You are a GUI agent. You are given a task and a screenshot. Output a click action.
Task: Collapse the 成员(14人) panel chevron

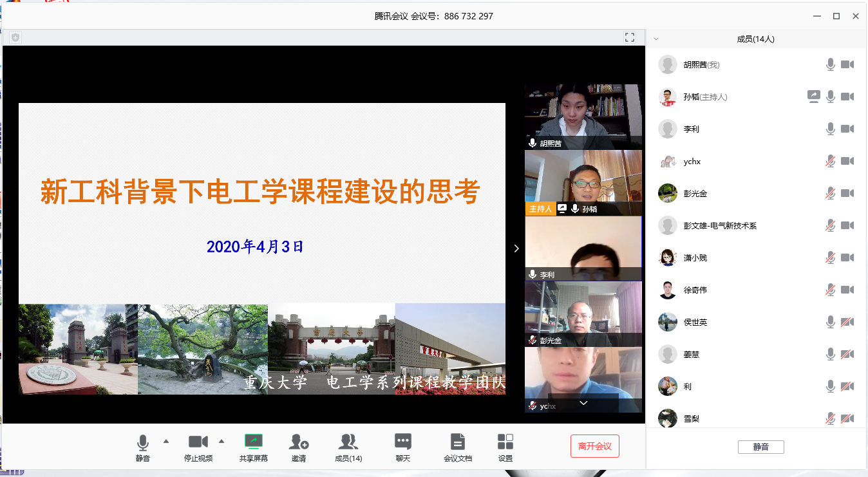[656, 39]
